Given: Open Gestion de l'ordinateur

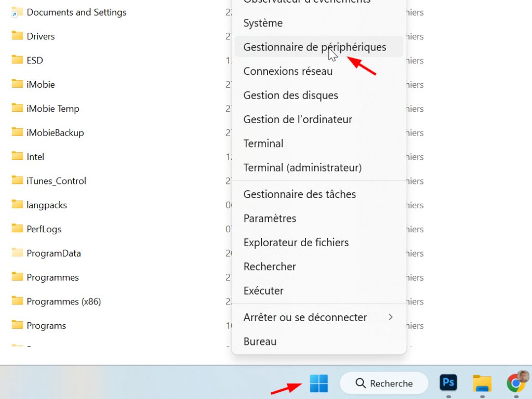Looking at the screenshot, I should point(318,119).
